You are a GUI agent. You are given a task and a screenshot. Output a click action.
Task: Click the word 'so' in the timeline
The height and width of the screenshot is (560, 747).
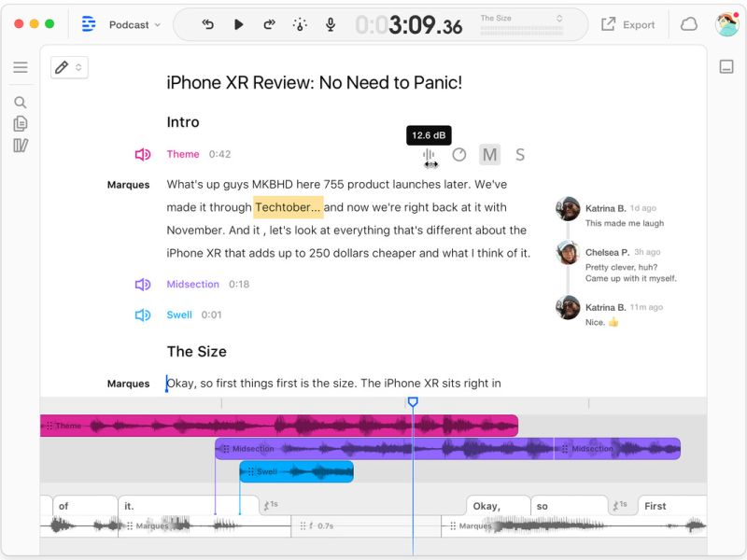click(569, 506)
